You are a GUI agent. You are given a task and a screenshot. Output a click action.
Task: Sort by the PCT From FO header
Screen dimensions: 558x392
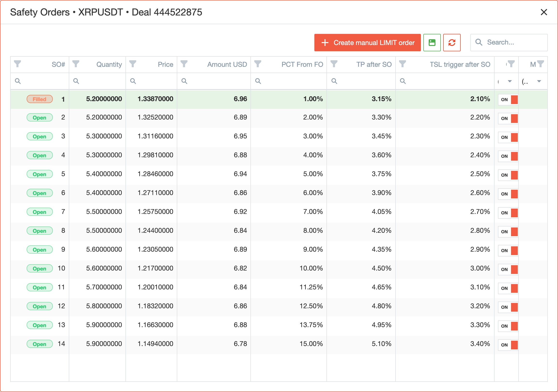tap(302, 64)
